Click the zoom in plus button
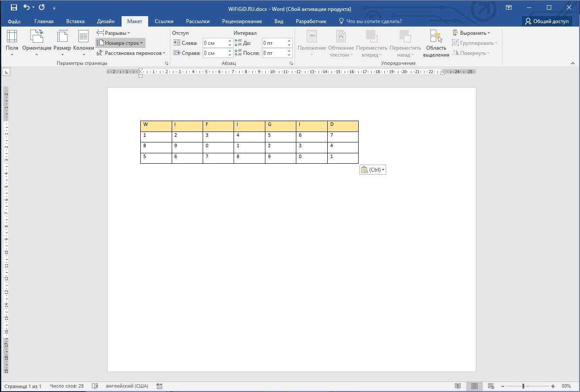Image resolution: width=580 pixels, height=392 pixels. pyautogui.click(x=553, y=386)
